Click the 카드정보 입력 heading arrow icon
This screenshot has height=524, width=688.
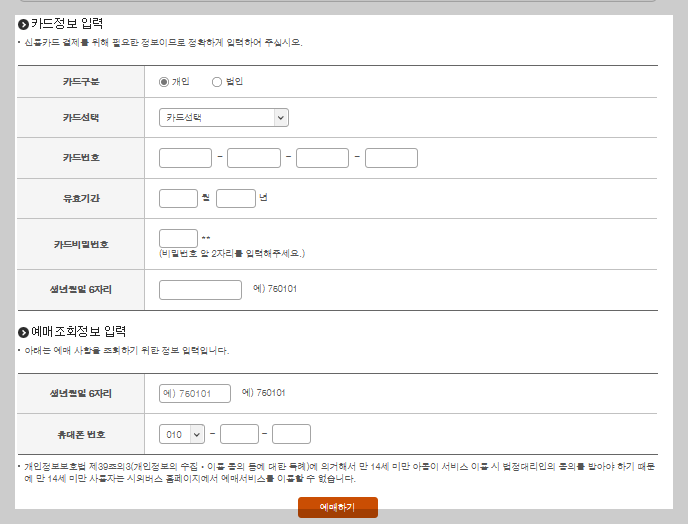23,25
